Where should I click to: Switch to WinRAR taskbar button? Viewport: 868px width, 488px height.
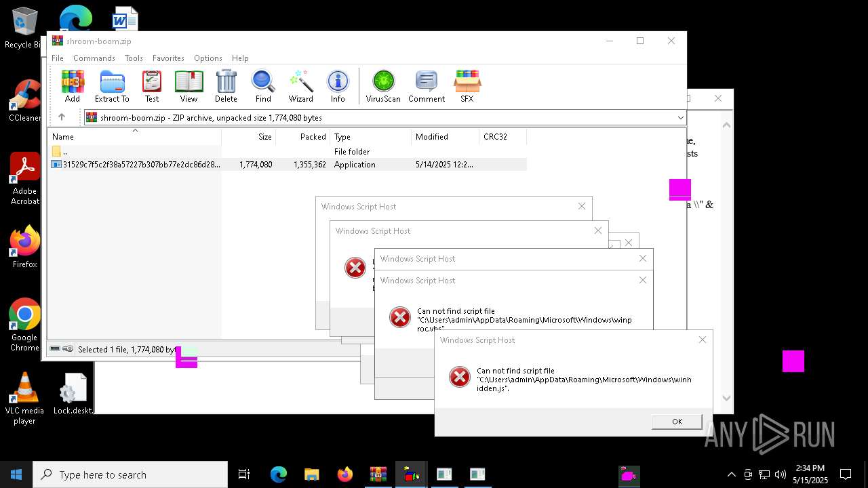(x=378, y=474)
